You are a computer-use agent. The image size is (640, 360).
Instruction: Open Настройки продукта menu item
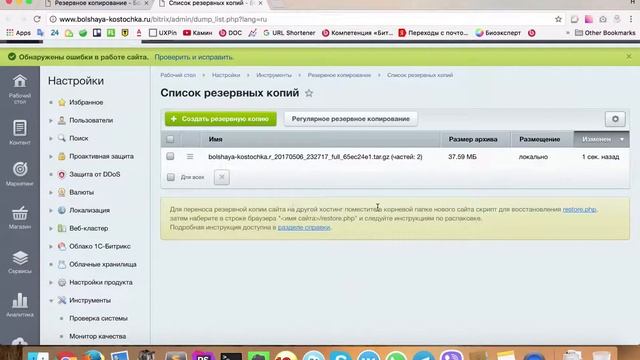point(101,282)
